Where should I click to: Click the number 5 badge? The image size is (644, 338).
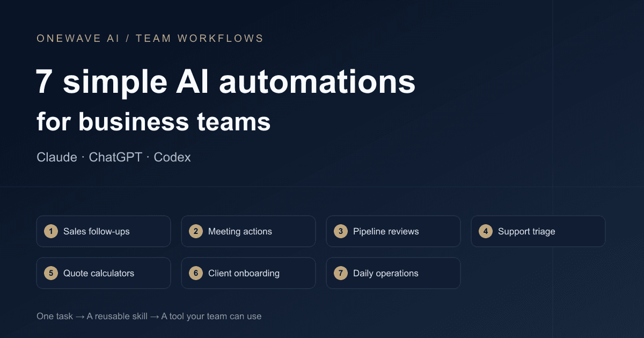[51, 273]
